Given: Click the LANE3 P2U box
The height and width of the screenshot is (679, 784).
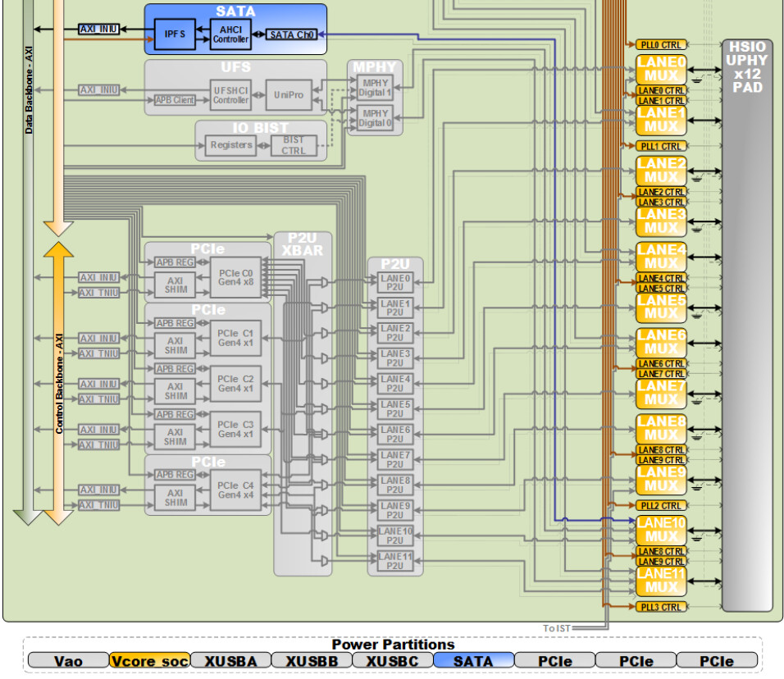Looking at the screenshot, I should pos(395,358).
